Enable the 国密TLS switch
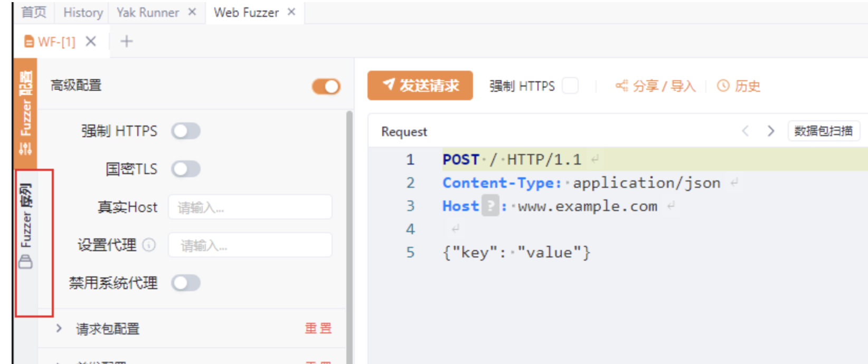 [x=186, y=169]
